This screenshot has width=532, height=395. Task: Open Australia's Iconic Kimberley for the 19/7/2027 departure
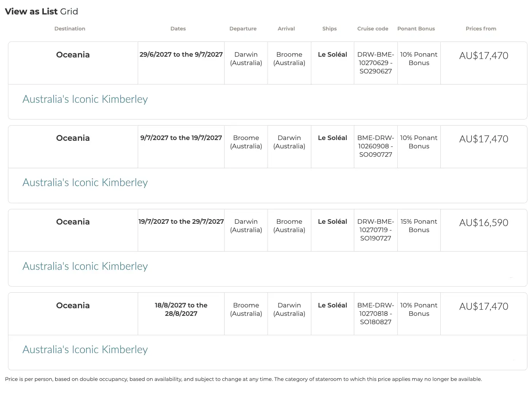coord(85,266)
